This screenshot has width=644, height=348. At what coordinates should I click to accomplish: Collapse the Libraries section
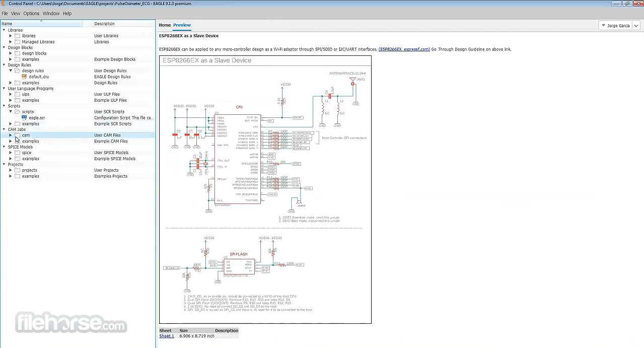[x=4, y=30]
